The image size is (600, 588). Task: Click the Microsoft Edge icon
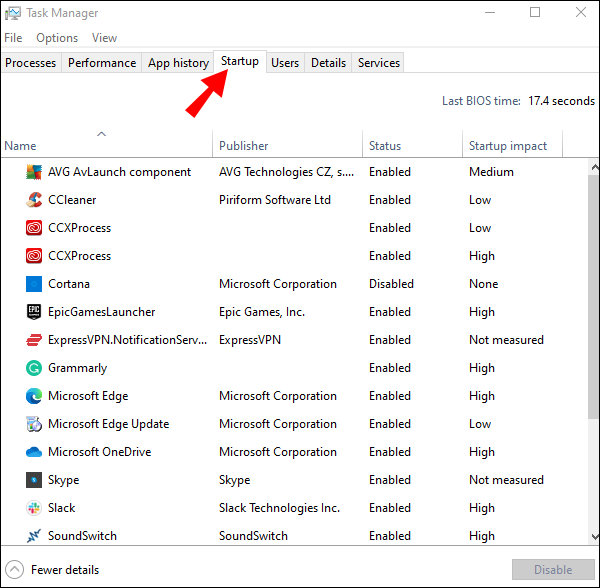point(34,396)
